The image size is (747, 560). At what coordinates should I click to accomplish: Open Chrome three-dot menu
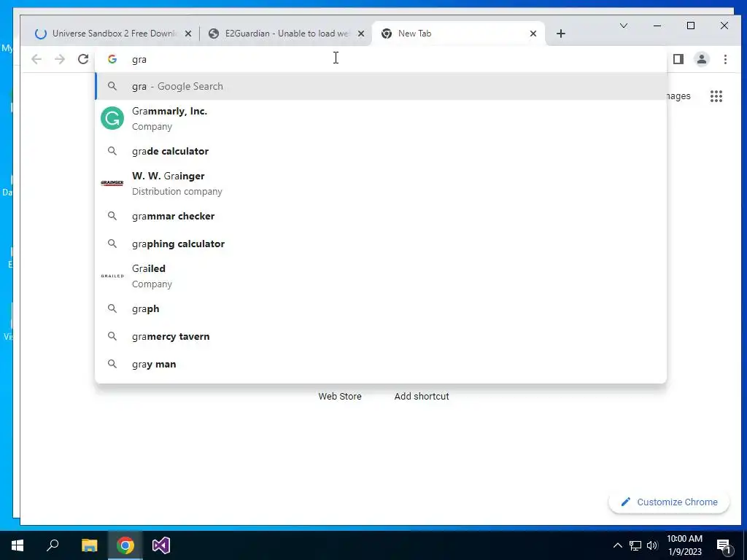(x=725, y=59)
